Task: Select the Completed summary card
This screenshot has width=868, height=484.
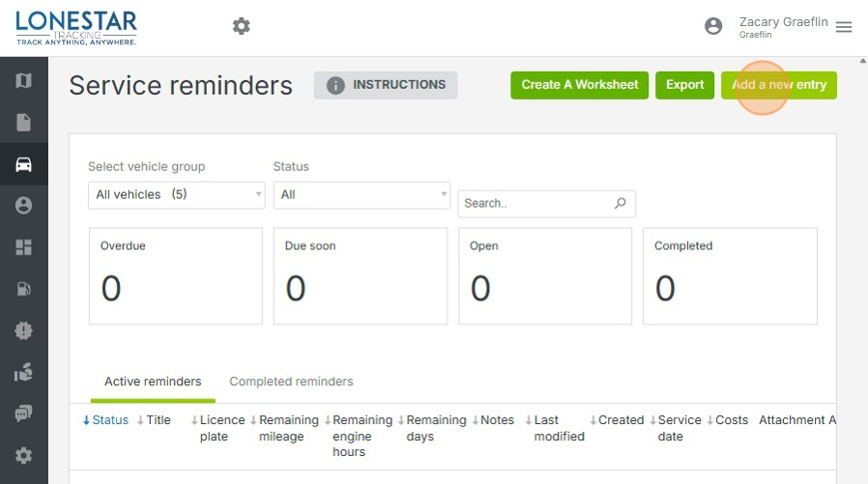Action: 730,276
